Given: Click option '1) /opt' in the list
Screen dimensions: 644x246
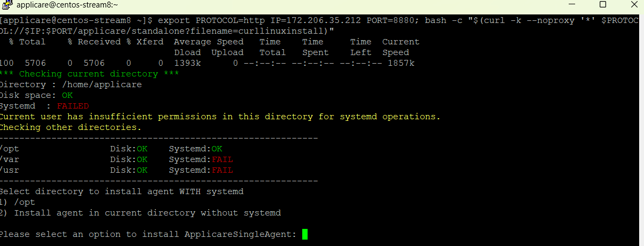Looking at the screenshot, I should 18,202.
